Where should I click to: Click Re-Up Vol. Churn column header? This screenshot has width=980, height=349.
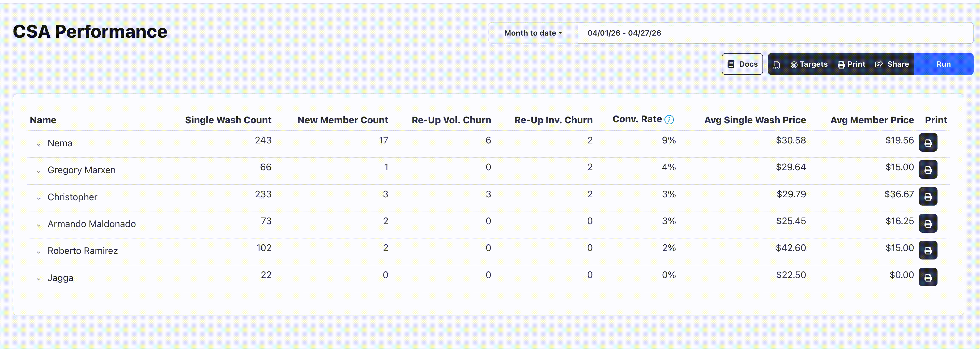click(x=451, y=120)
